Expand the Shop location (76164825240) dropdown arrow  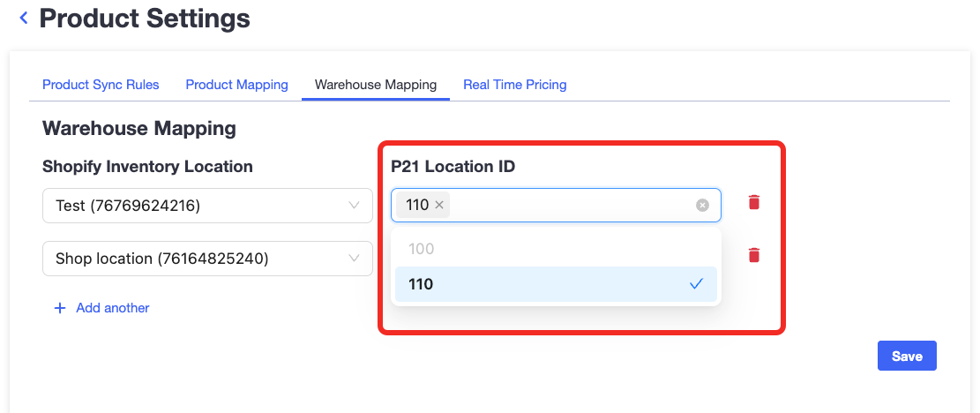click(354, 258)
